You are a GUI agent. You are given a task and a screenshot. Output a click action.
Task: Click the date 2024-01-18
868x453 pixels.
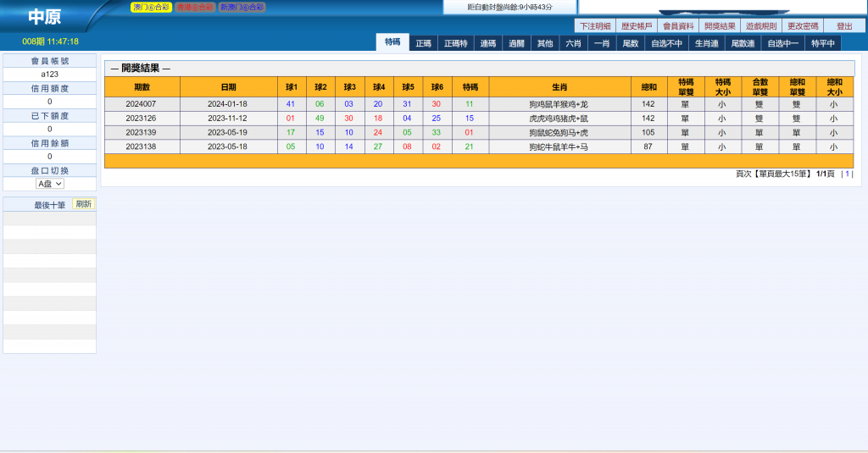(x=227, y=104)
